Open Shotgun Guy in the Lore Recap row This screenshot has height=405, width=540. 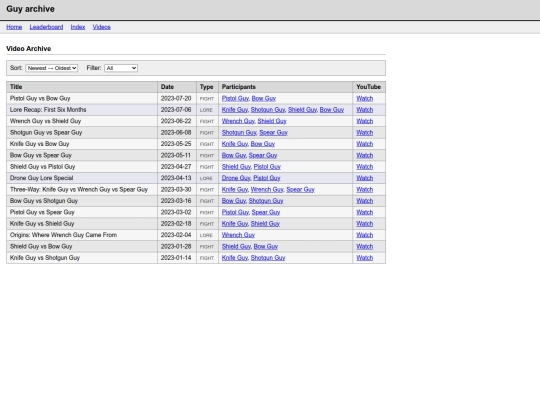pos(268,110)
